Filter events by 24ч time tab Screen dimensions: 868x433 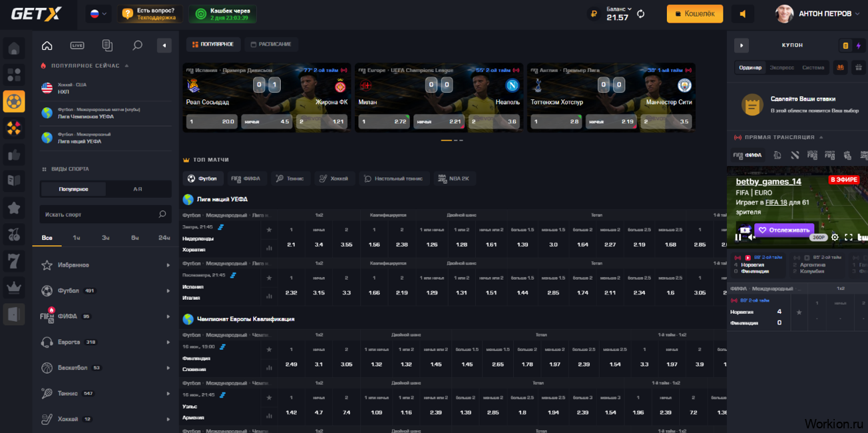point(164,238)
